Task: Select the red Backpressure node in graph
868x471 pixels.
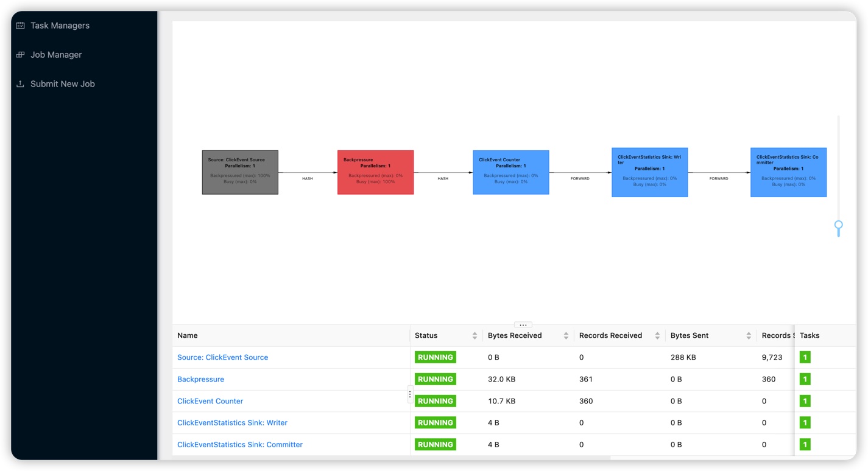Action: pos(375,172)
